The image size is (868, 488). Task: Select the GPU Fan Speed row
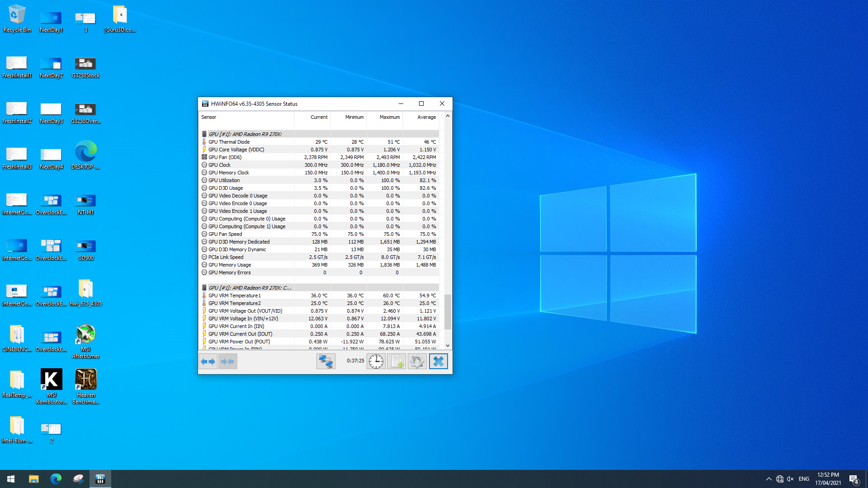coord(319,234)
